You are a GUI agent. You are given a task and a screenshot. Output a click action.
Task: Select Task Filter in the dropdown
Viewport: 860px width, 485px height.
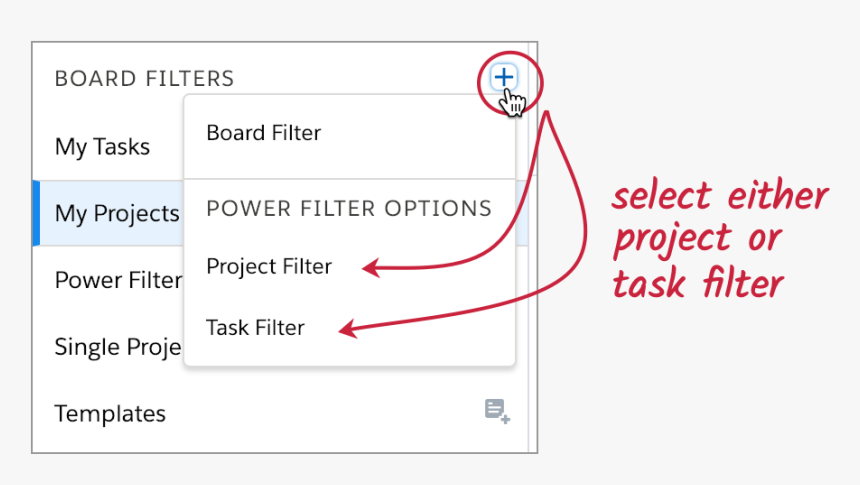pos(255,328)
